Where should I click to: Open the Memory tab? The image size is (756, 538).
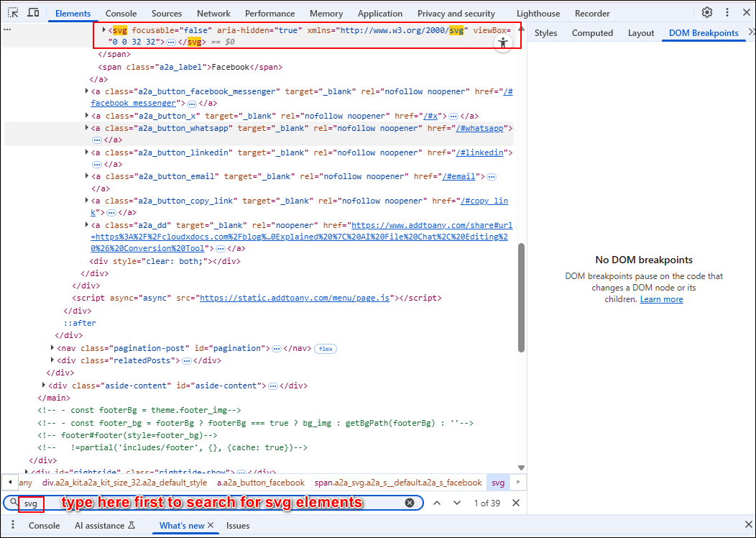[326, 14]
